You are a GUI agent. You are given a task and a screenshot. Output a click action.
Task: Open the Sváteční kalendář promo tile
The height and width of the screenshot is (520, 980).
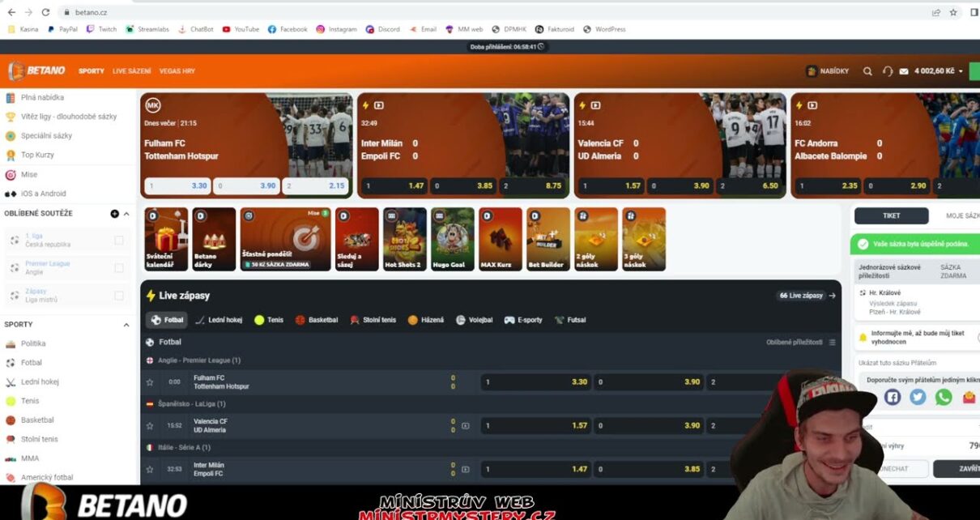[165, 239]
